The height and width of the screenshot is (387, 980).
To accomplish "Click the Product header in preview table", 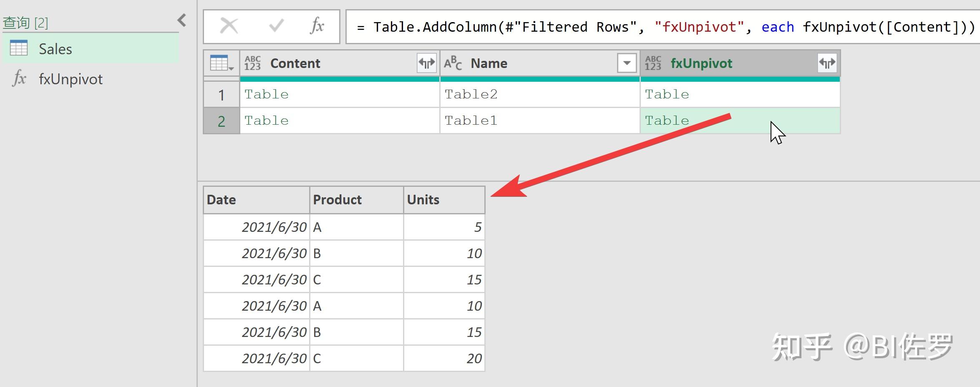I will click(x=356, y=200).
